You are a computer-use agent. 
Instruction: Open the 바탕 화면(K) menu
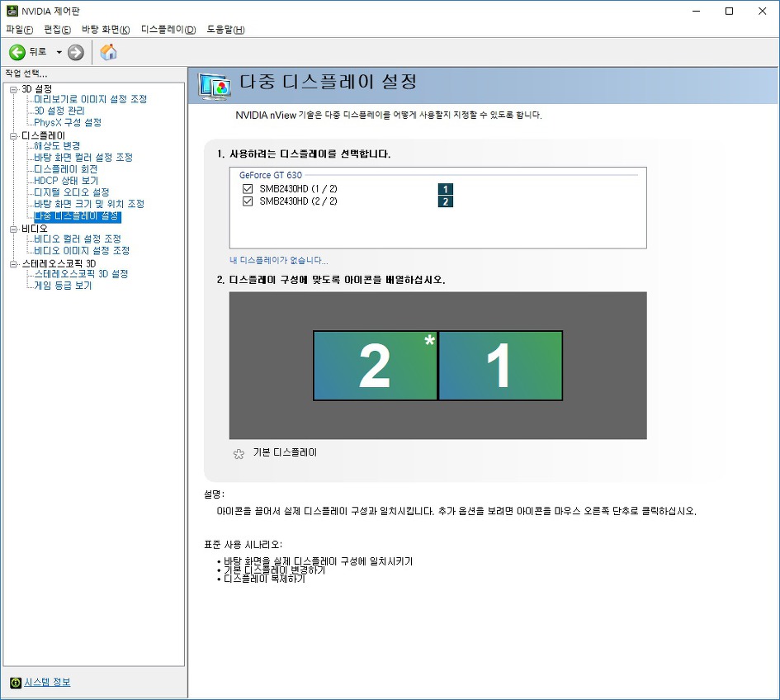(x=106, y=30)
